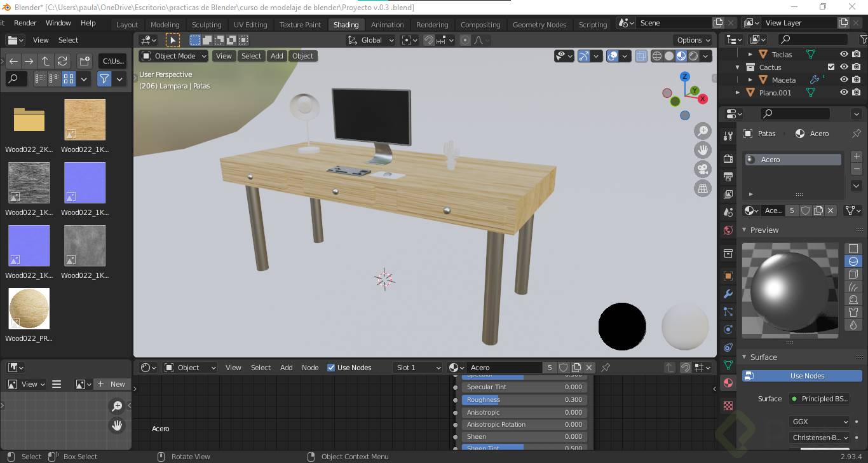The width and height of the screenshot is (868, 463).
Task: Open the Scene properties tab
Action: pos(728,212)
